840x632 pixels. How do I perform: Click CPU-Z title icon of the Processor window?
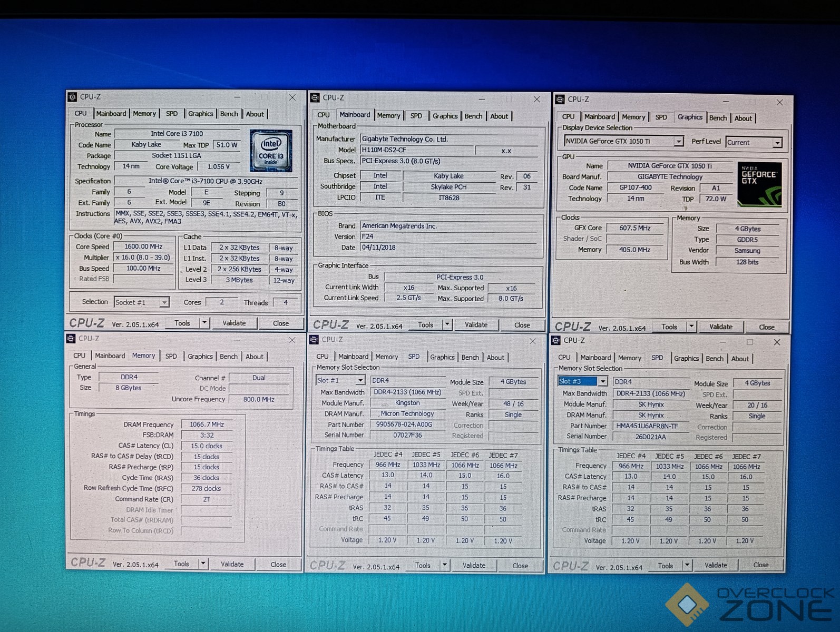point(72,97)
